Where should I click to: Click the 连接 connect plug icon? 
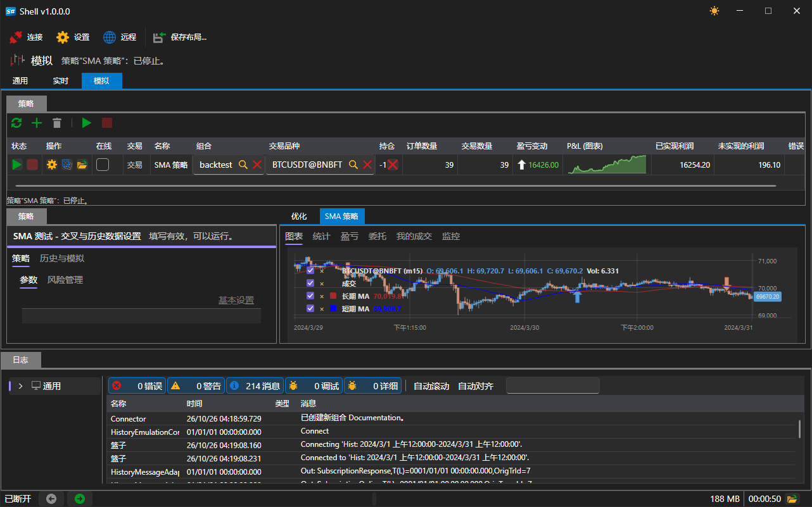tap(16, 37)
